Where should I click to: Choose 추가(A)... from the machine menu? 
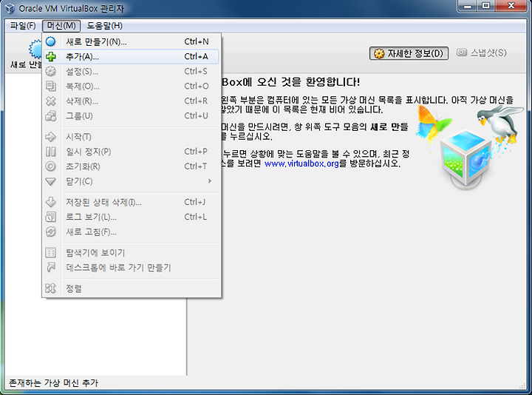(131, 56)
